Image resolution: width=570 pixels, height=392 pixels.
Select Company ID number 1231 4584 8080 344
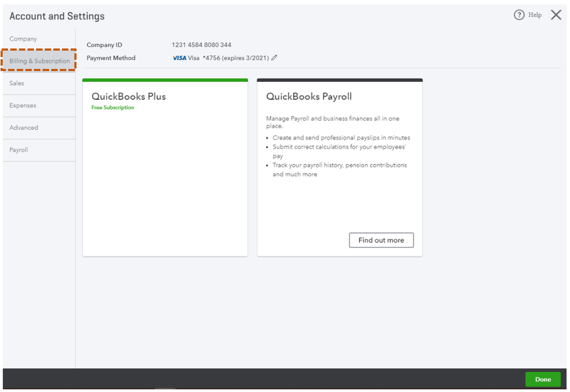(x=201, y=45)
